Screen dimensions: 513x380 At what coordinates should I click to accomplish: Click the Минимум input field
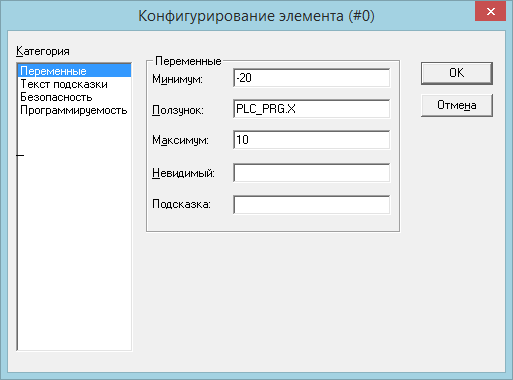312,78
